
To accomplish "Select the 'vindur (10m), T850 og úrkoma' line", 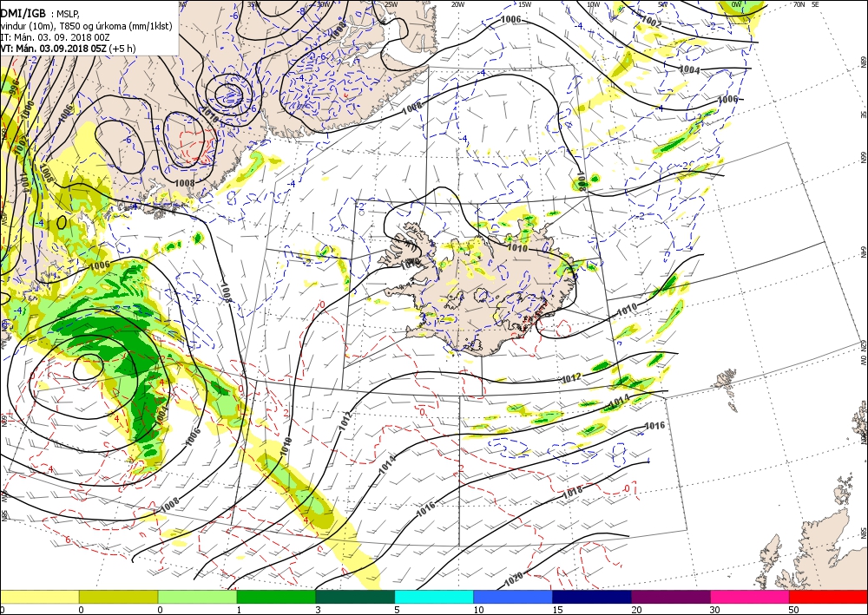I will pyautogui.click(x=86, y=26).
